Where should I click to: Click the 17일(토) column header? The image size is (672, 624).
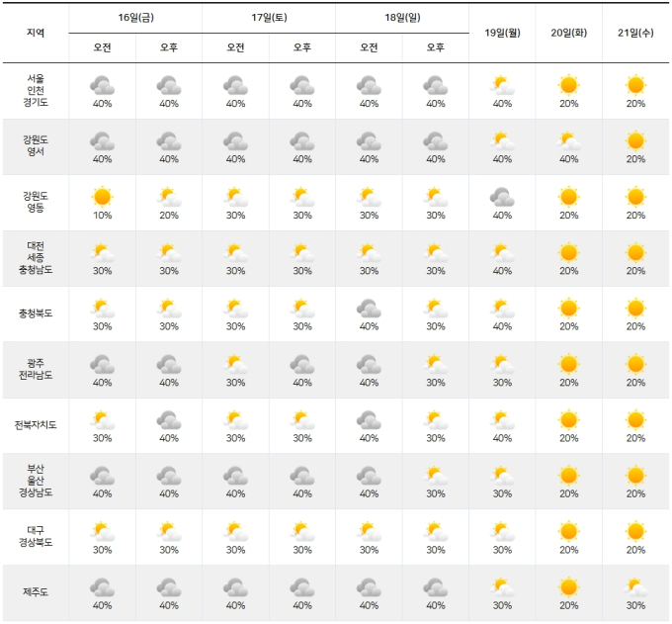pyautogui.click(x=269, y=18)
